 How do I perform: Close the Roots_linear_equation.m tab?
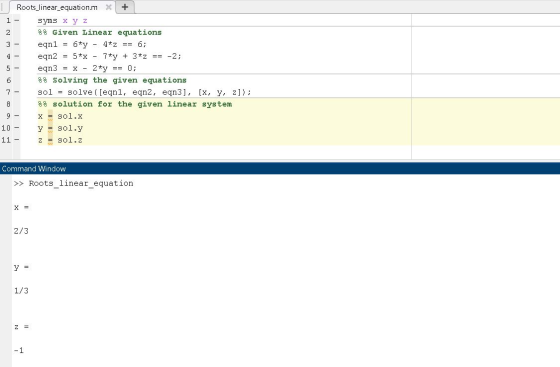click(109, 7)
